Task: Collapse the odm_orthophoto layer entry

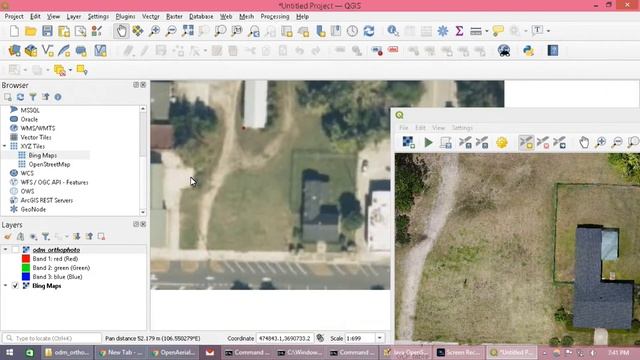Action: pyautogui.click(x=5, y=249)
